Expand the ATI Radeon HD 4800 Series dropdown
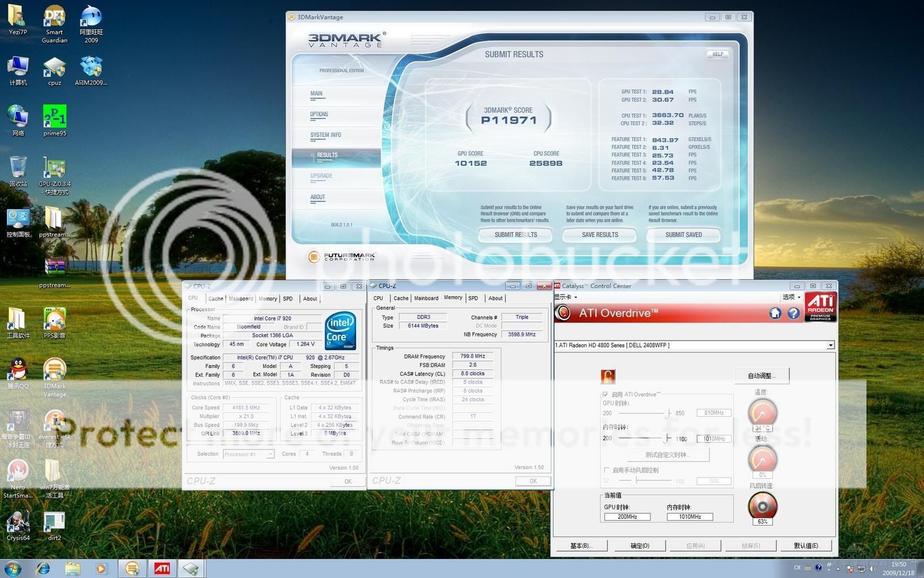 (830, 345)
